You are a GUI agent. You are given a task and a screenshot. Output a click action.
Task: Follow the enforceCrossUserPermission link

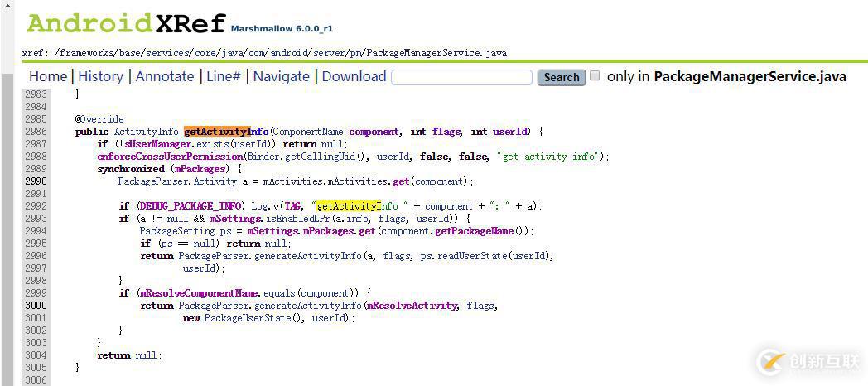[x=170, y=157]
